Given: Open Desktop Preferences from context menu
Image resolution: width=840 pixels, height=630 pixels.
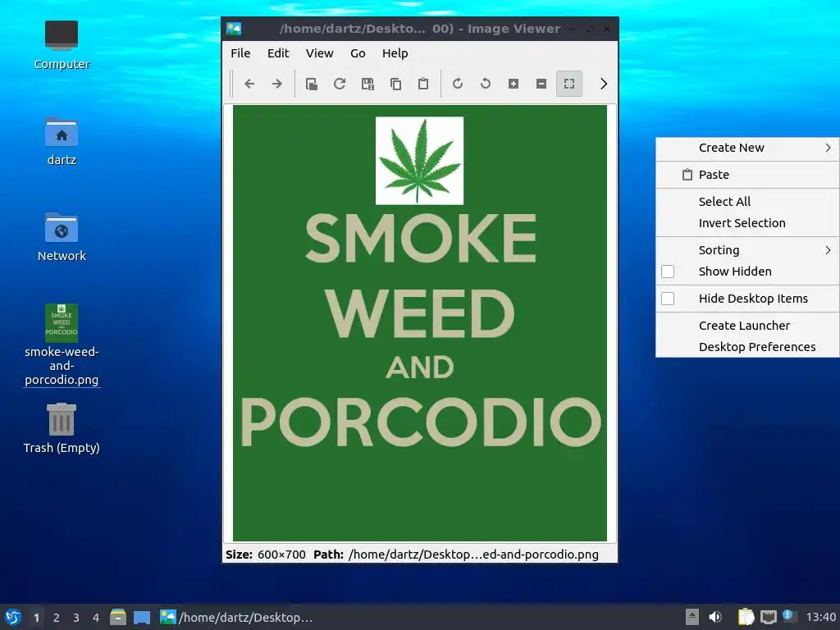Looking at the screenshot, I should tap(747, 347).
